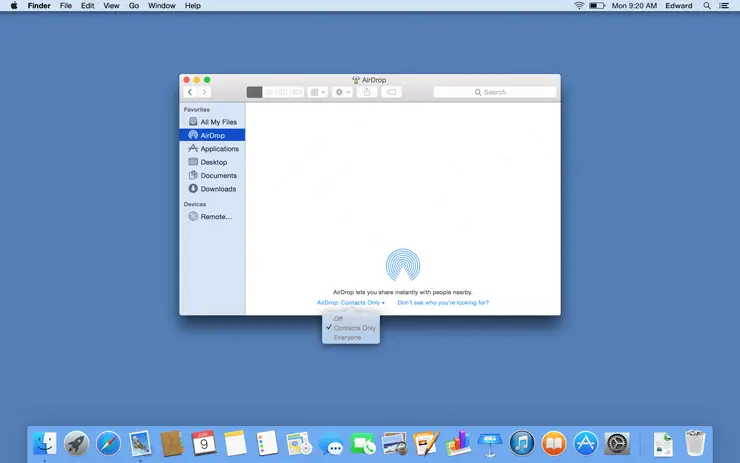Open Notes from the Dock
The height and width of the screenshot is (463, 740).
[235, 443]
